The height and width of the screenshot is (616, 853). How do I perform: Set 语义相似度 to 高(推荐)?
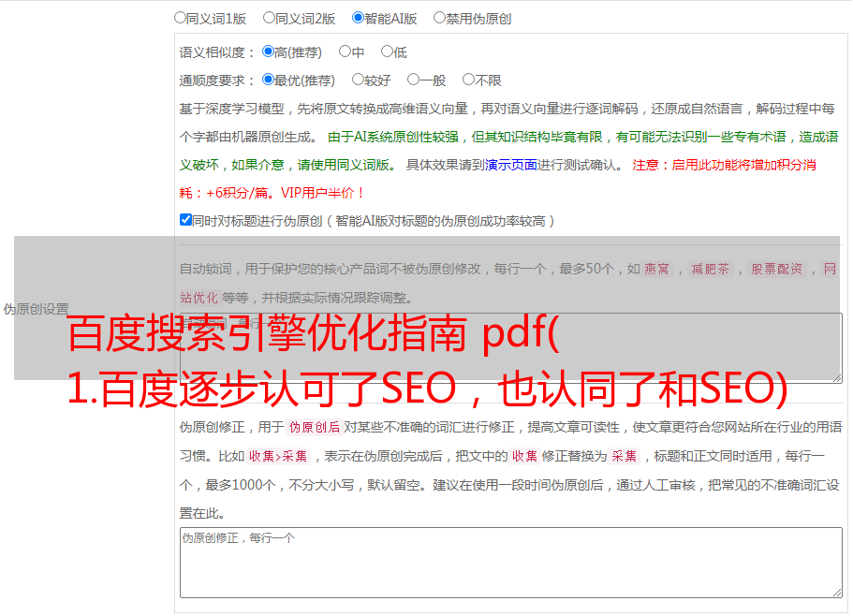[268, 51]
